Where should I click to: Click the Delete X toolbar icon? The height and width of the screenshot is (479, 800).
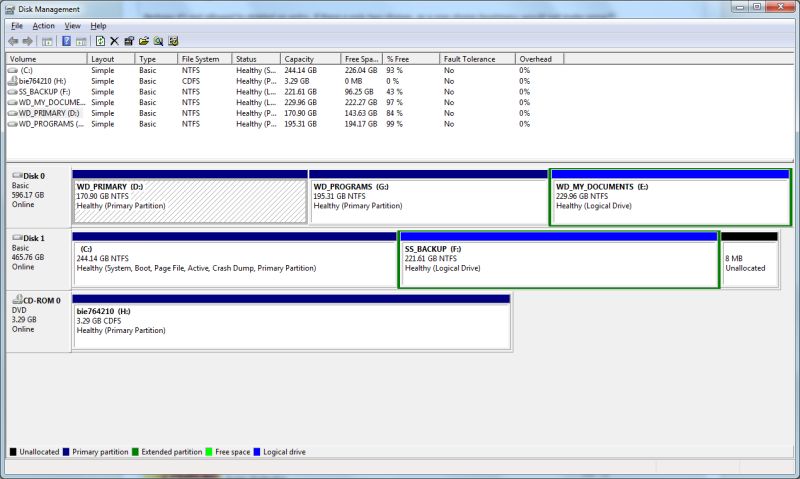(x=114, y=41)
